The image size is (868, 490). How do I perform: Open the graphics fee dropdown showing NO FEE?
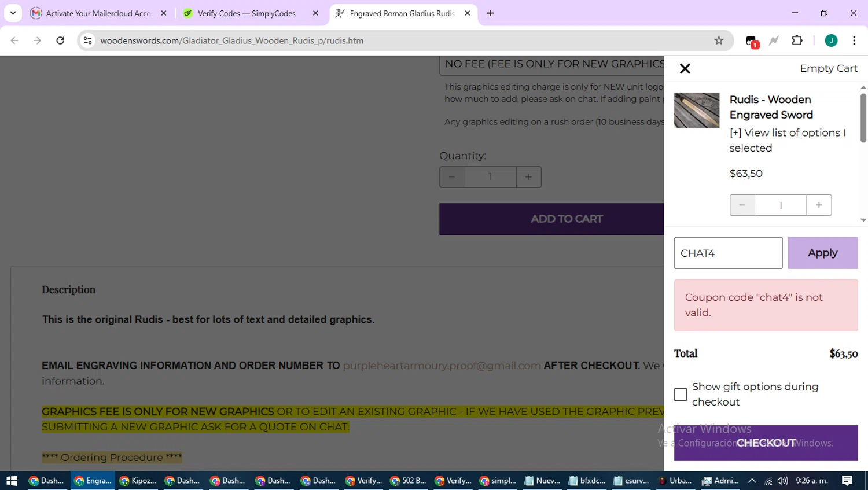[551, 64]
